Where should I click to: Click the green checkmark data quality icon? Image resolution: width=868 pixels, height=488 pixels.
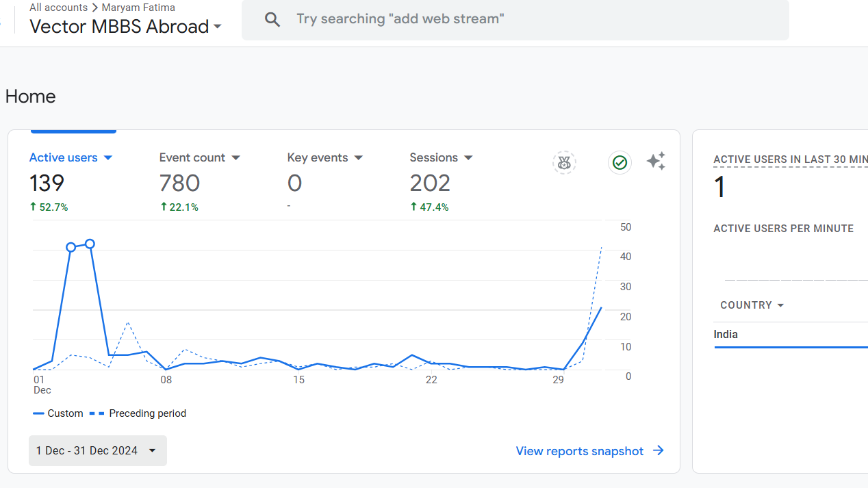click(620, 162)
